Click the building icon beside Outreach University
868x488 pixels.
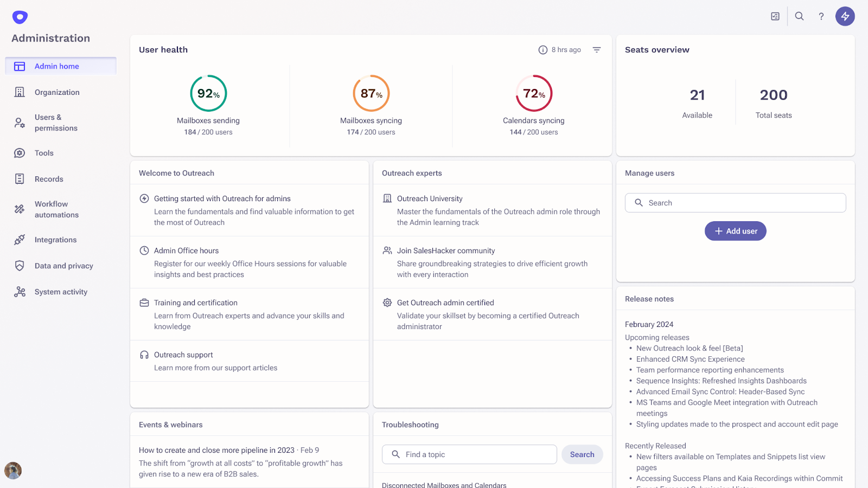pyautogui.click(x=387, y=198)
